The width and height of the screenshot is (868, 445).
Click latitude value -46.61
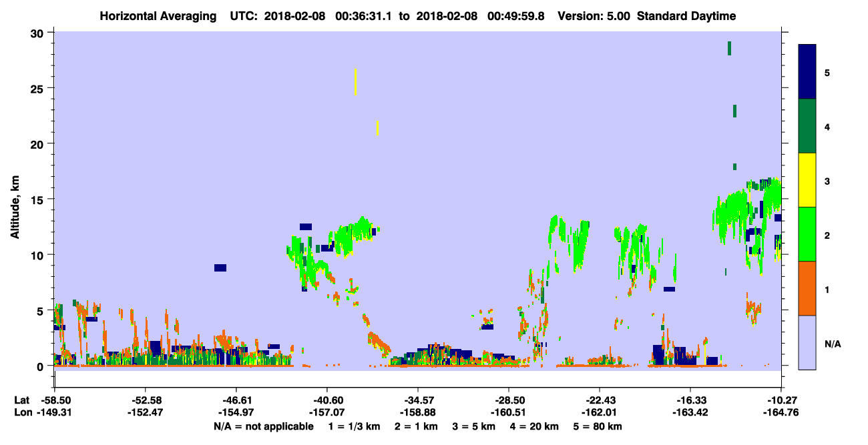click(236, 400)
